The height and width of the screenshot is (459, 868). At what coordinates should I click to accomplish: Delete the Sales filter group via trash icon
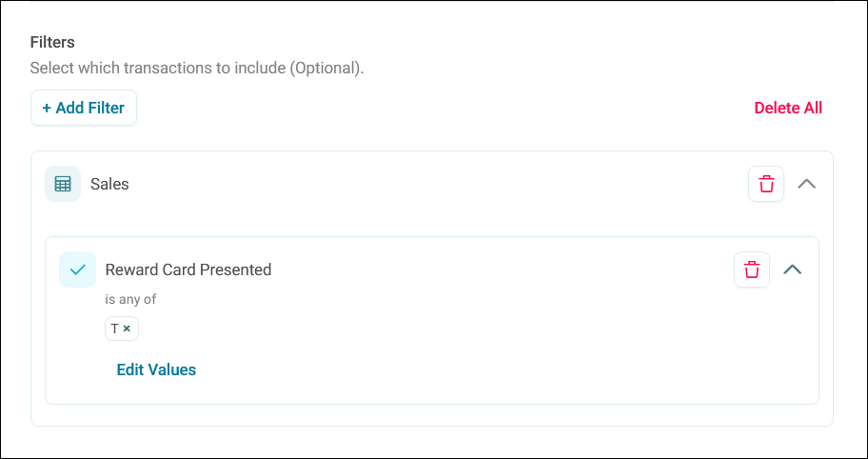coord(766,184)
